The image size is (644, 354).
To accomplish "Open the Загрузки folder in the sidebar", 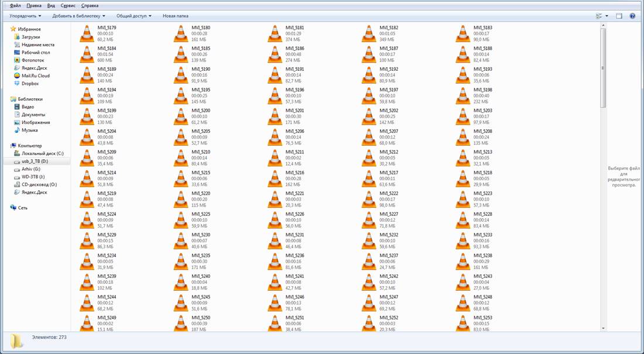I will (x=30, y=37).
